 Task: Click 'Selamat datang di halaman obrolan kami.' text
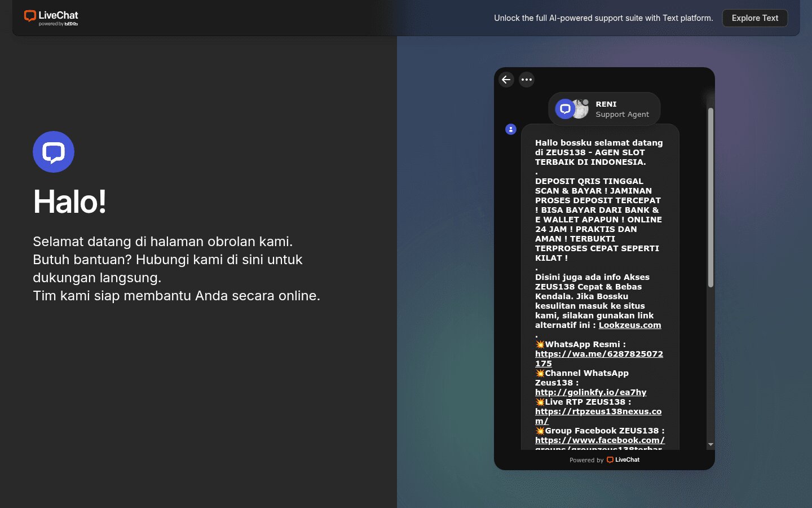pos(163,242)
